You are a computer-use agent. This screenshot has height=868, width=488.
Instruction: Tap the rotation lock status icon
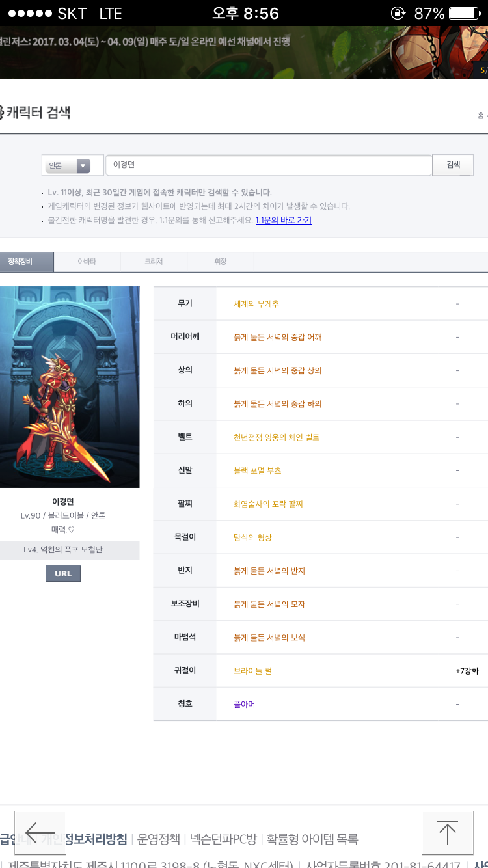pyautogui.click(x=398, y=13)
